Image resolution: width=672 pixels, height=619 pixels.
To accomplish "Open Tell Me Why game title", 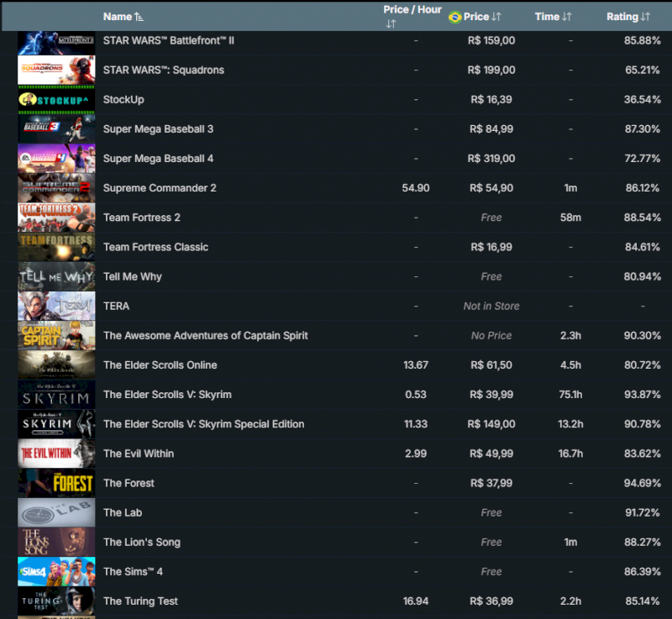I will point(133,276).
